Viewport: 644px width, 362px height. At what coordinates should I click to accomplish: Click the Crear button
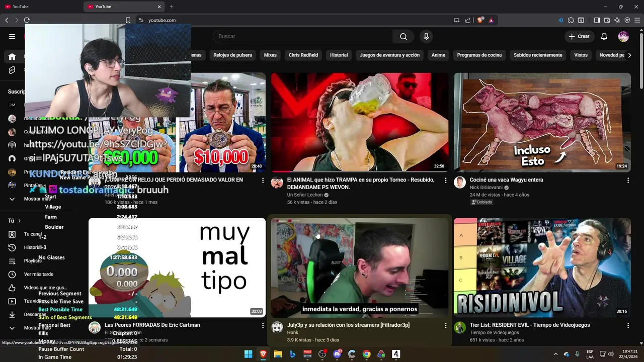[x=579, y=36]
